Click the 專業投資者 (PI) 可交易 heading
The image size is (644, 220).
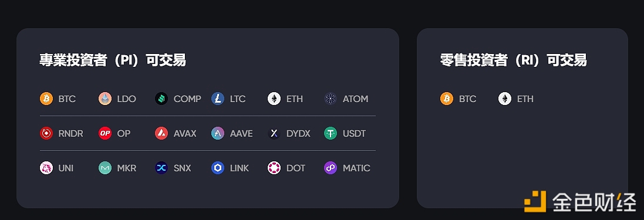113,60
